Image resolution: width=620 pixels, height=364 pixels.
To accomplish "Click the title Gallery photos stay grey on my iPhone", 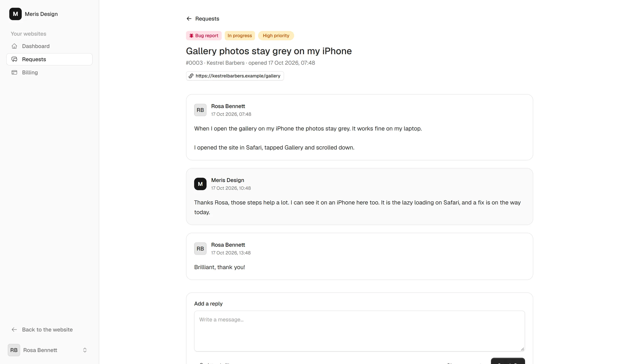I will tap(269, 51).
